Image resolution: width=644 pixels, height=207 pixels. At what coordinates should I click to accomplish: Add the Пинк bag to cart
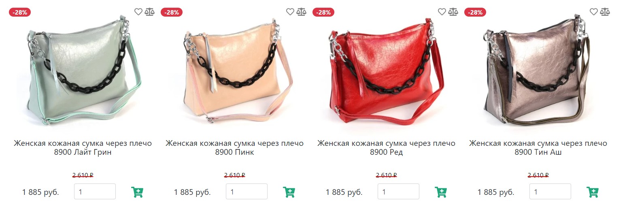tap(289, 192)
